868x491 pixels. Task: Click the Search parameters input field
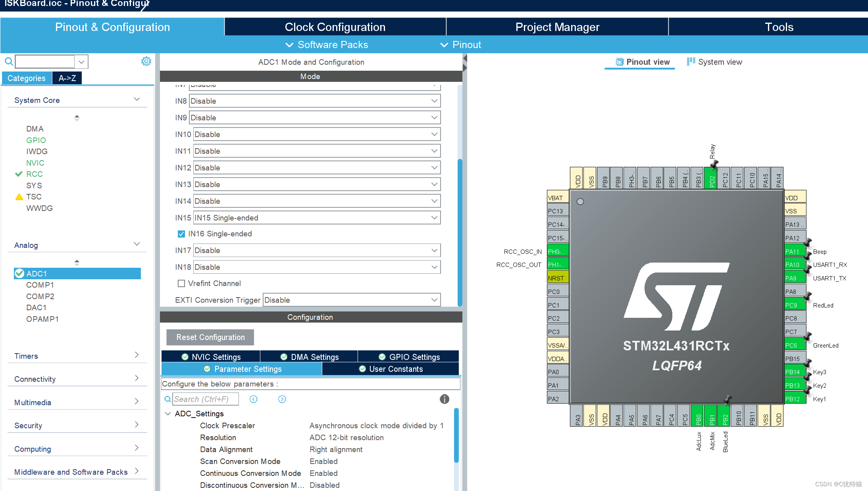[203, 398]
